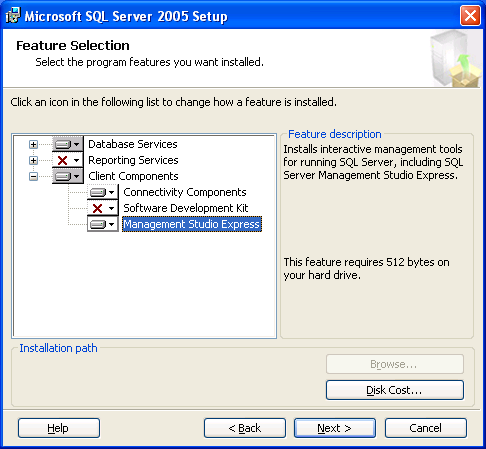Select Management Studio Express feature item
Screen dimensions: 486x449
[192, 224]
